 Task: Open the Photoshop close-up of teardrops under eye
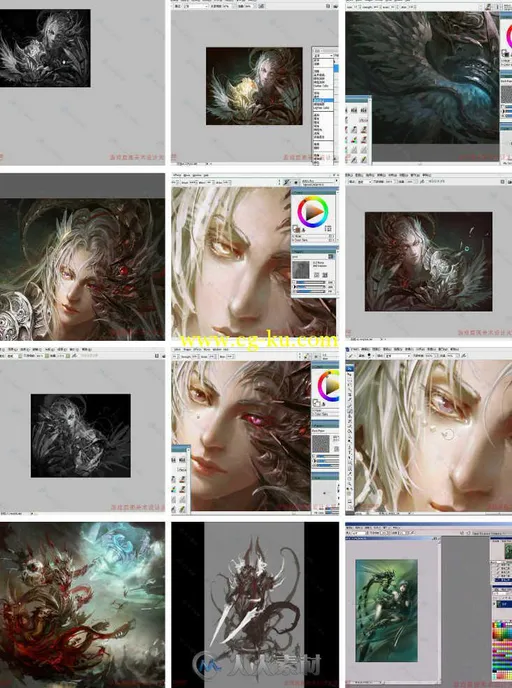(x=429, y=431)
